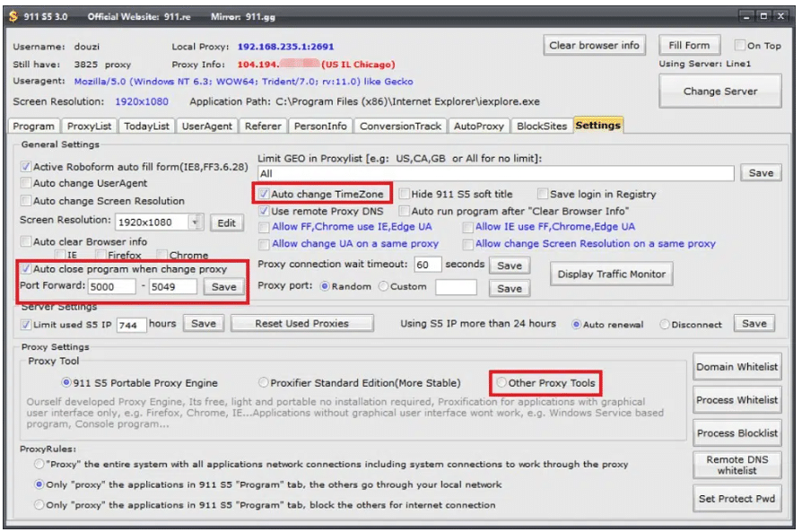The height and width of the screenshot is (532, 802).
Task: Click the Set Protect Pwd button
Action: (737, 498)
